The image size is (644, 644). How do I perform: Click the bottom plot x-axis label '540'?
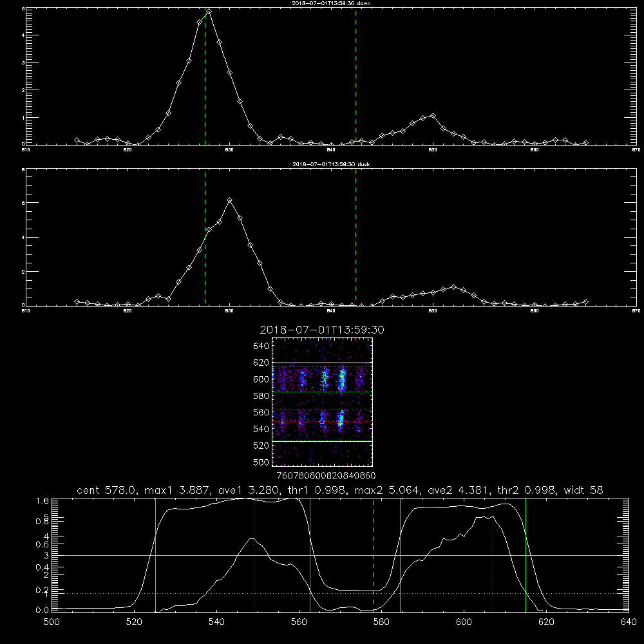pos(216,622)
